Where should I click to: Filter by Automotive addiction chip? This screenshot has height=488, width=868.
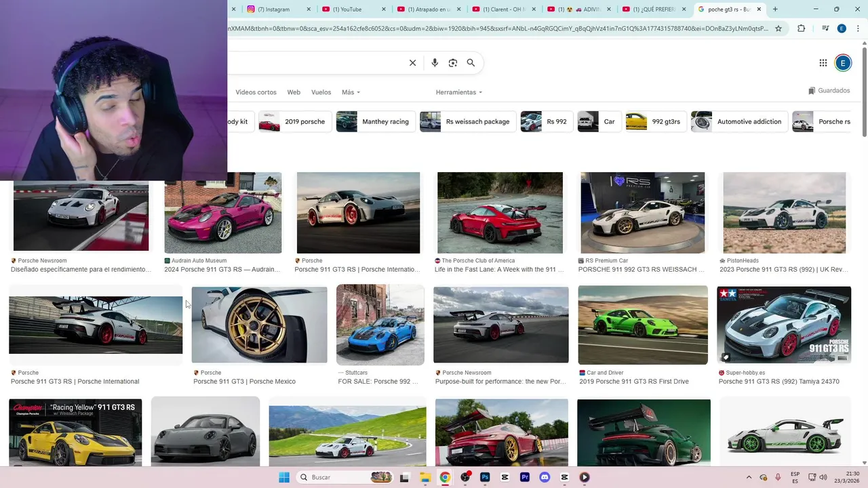click(x=739, y=122)
